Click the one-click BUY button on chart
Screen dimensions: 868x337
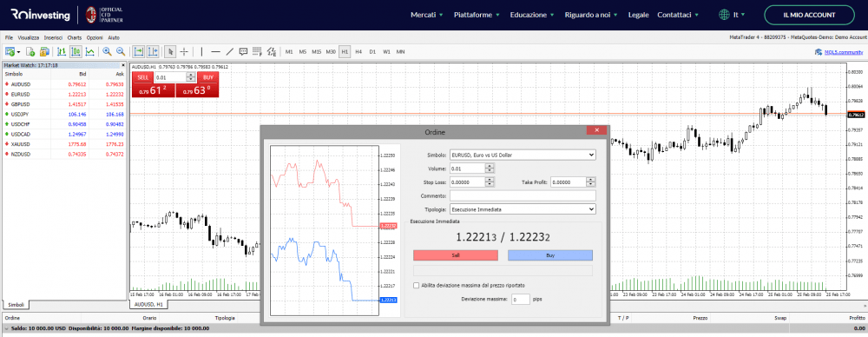[x=208, y=77]
